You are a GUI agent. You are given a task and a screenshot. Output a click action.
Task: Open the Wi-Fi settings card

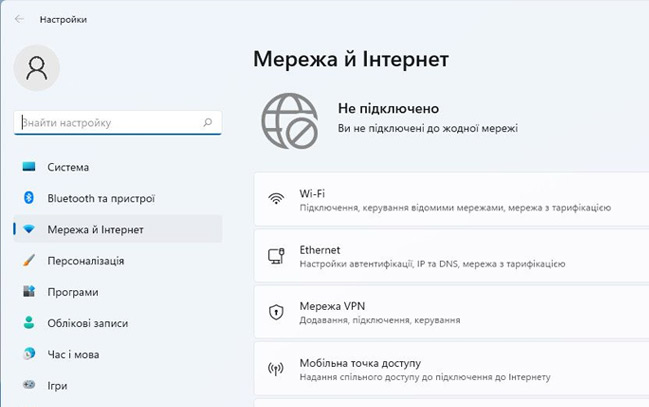point(452,199)
